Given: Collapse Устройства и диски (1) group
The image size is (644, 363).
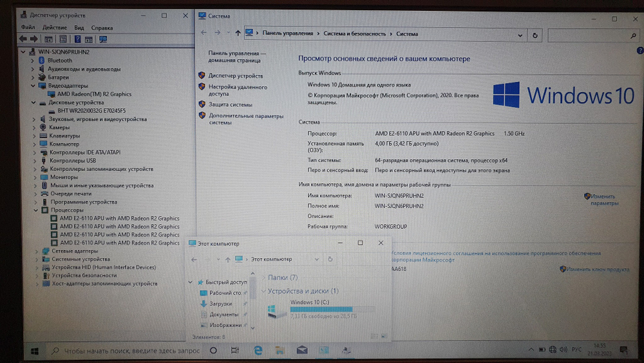Looking at the screenshot, I should (x=263, y=291).
